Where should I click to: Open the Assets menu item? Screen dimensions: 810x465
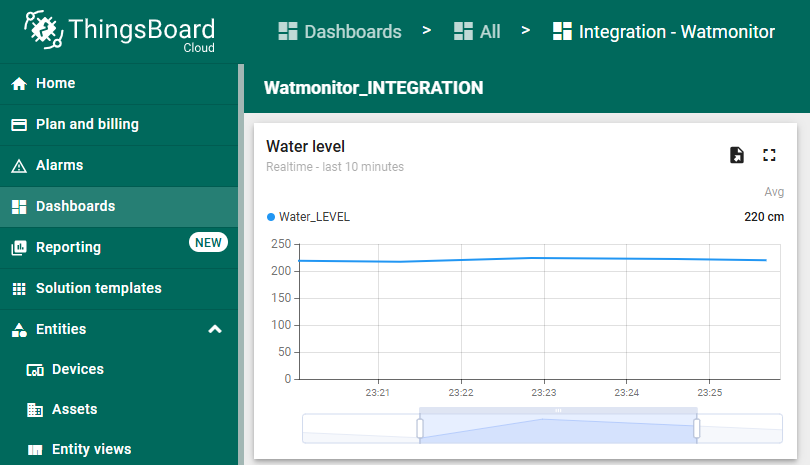click(x=74, y=409)
